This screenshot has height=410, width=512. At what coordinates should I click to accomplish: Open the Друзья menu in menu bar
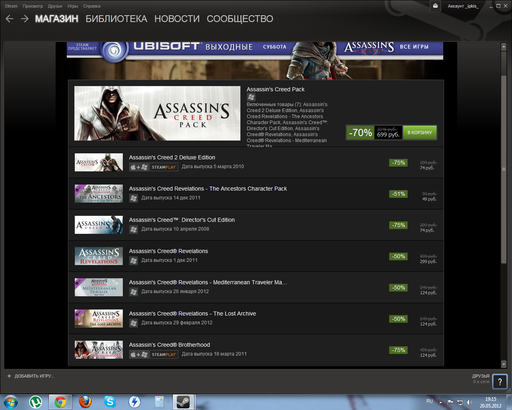[55, 6]
